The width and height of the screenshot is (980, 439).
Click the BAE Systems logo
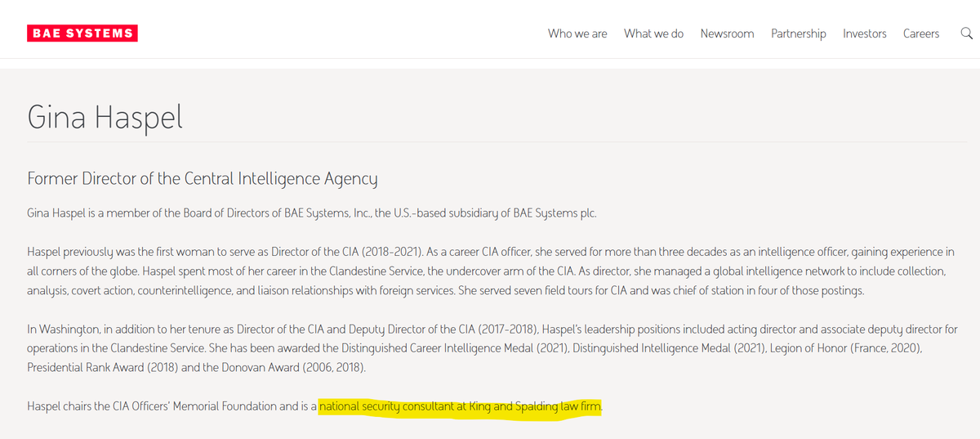pos(82,34)
